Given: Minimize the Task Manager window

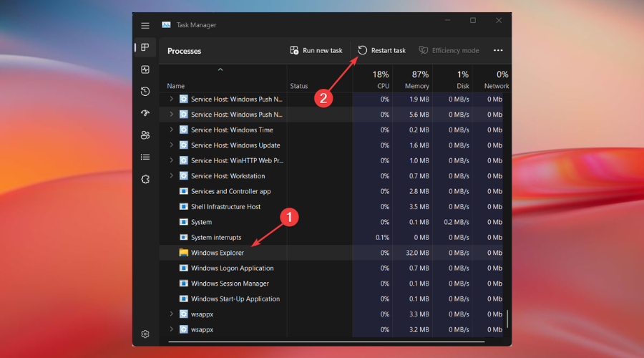Looking at the screenshot, I should [448, 20].
